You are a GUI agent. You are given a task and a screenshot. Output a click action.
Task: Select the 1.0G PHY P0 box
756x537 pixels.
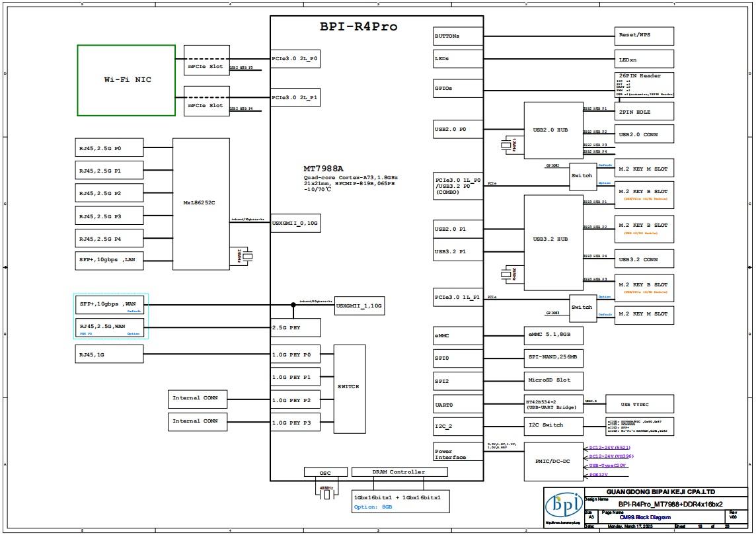295,354
